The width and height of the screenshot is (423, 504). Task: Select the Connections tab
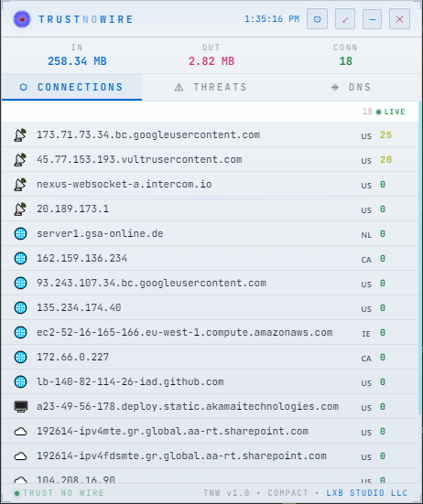point(71,87)
